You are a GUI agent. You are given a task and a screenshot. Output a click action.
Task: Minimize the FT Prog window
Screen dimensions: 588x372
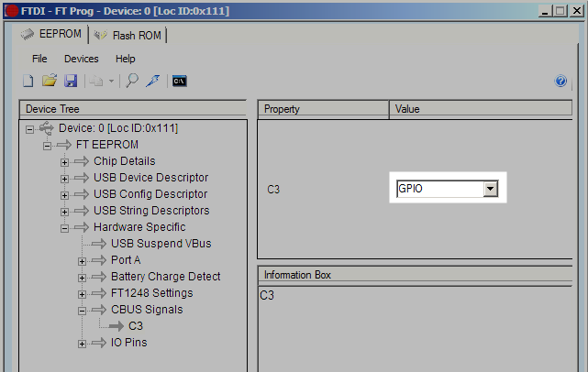pos(545,11)
